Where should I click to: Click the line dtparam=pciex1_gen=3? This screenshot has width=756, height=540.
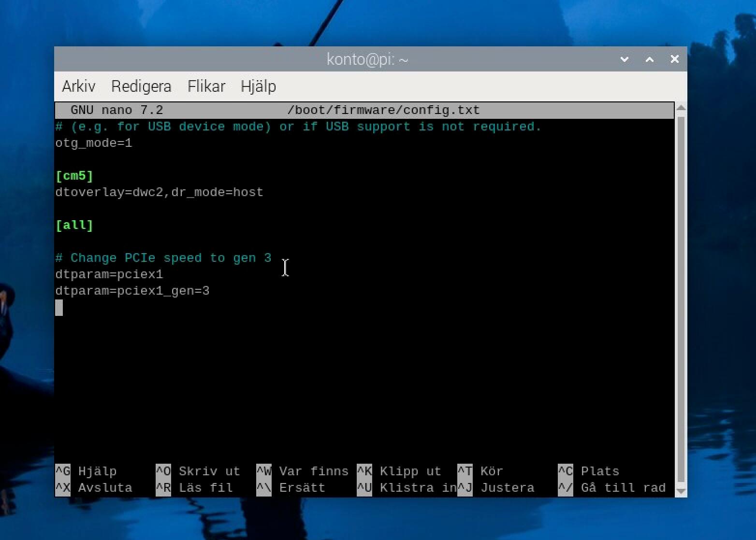pos(132,290)
